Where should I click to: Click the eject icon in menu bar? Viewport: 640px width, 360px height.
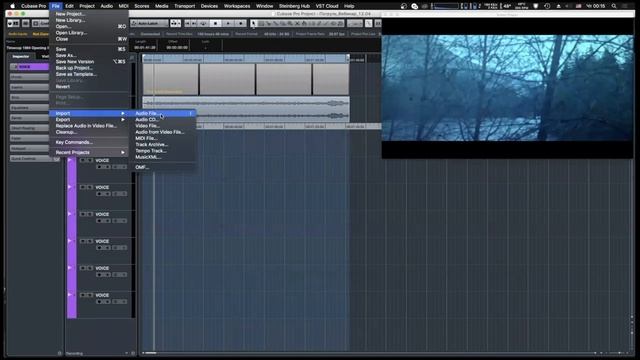pyautogui.click(x=558, y=6)
